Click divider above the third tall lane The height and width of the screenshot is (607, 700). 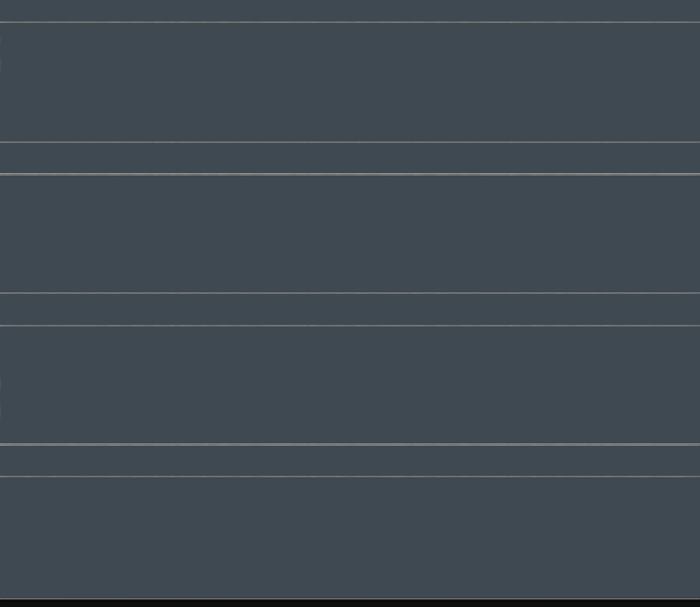(x=350, y=326)
